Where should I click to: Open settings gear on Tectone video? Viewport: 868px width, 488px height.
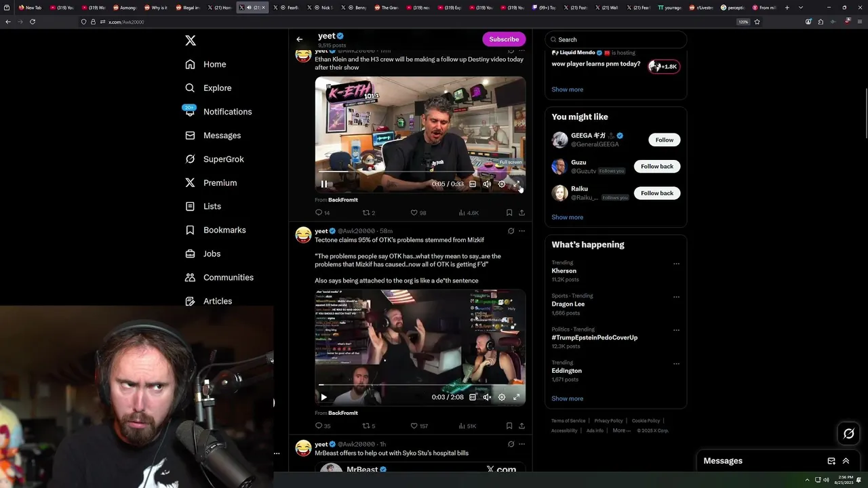point(502,397)
